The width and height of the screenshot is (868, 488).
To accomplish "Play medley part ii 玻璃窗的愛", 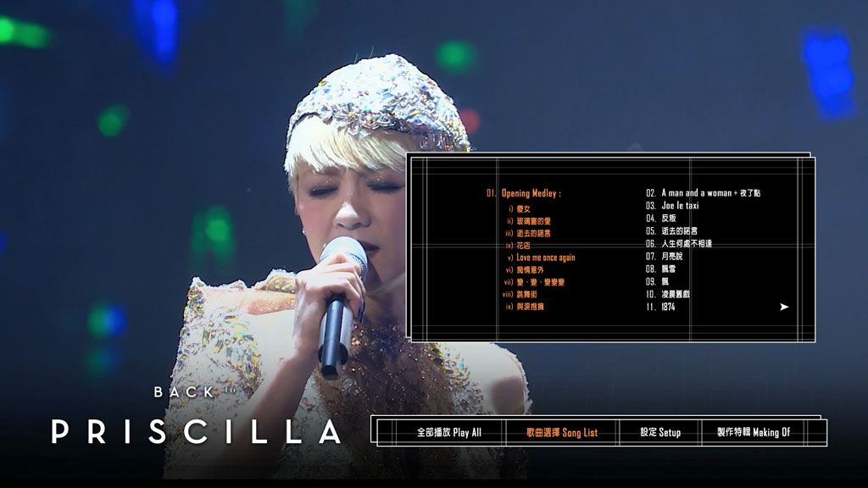I will (x=529, y=221).
